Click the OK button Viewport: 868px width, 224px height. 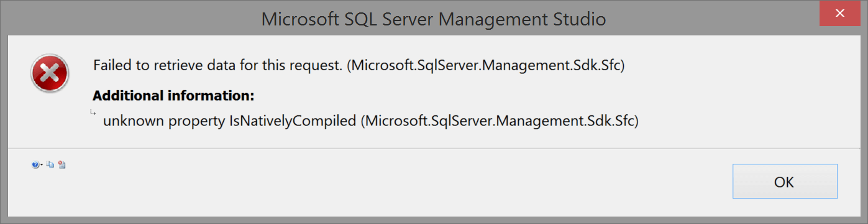coord(784,182)
